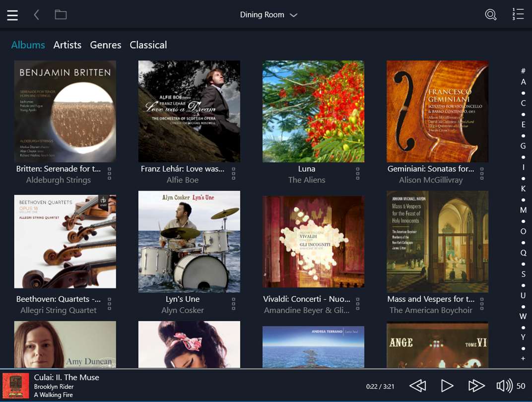Open Lyn's Une drummer album cover
This screenshot has height=402, width=532.
[x=189, y=242]
